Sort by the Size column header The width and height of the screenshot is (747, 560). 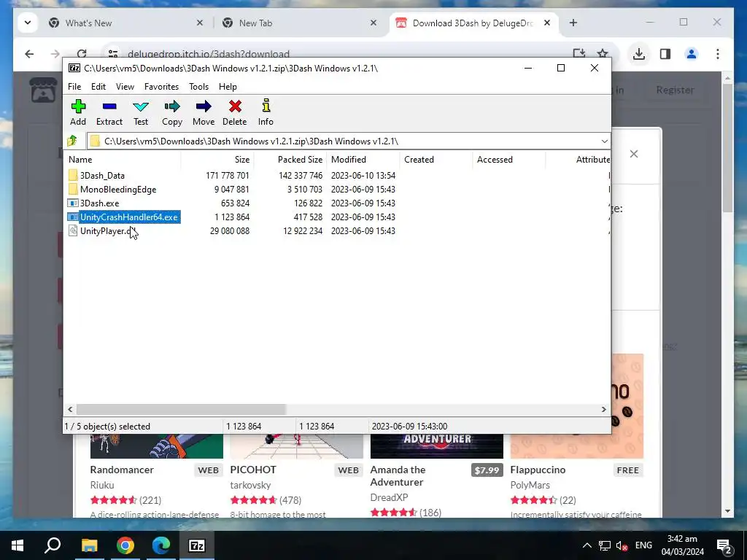tap(217, 160)
